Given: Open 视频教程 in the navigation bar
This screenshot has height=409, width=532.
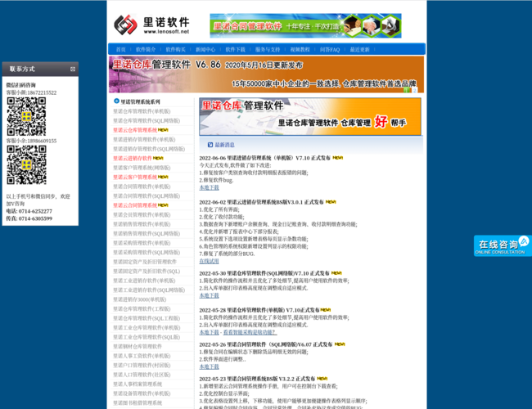Looking at the screenshot, I should click(300, 50).
